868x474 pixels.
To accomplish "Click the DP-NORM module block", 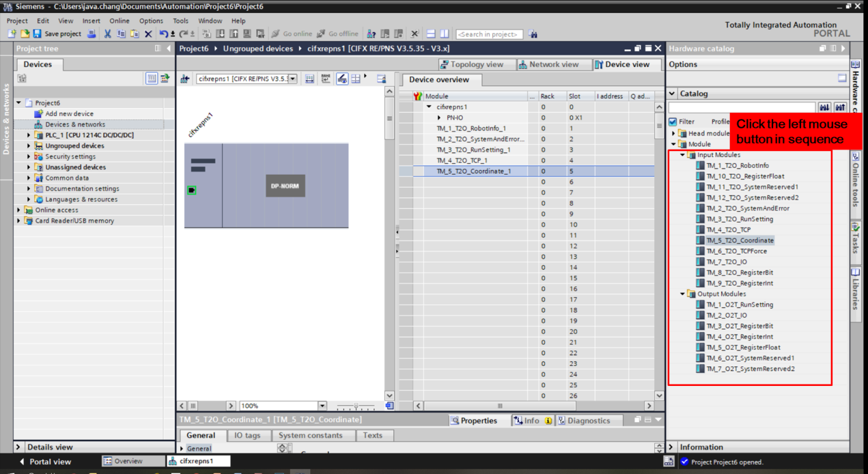I will (285, 186).
